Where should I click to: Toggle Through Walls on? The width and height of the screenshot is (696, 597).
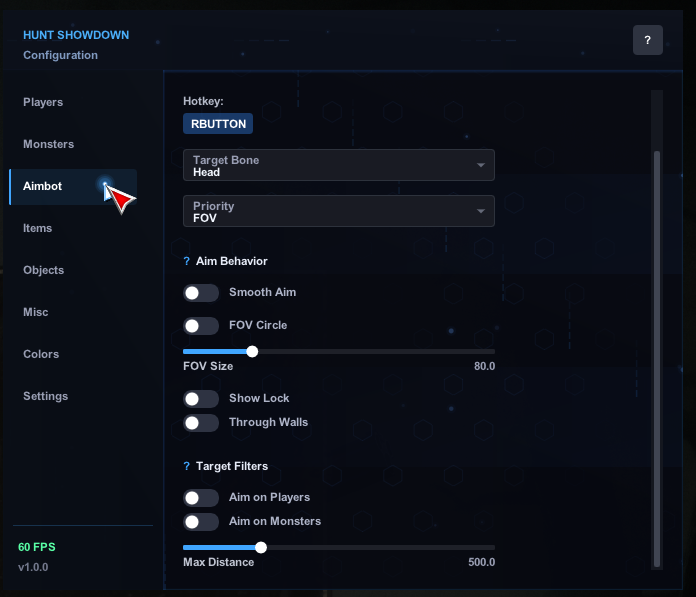click(201, 423)
